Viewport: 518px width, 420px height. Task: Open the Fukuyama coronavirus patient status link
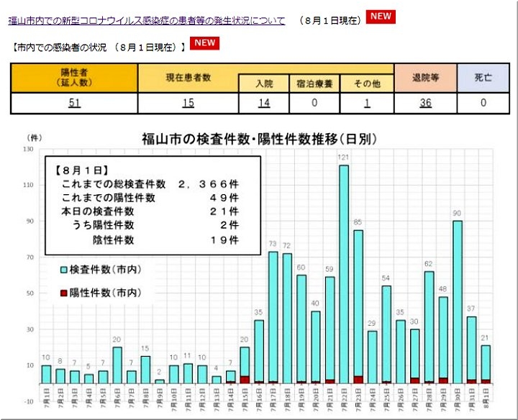[146, 21]
